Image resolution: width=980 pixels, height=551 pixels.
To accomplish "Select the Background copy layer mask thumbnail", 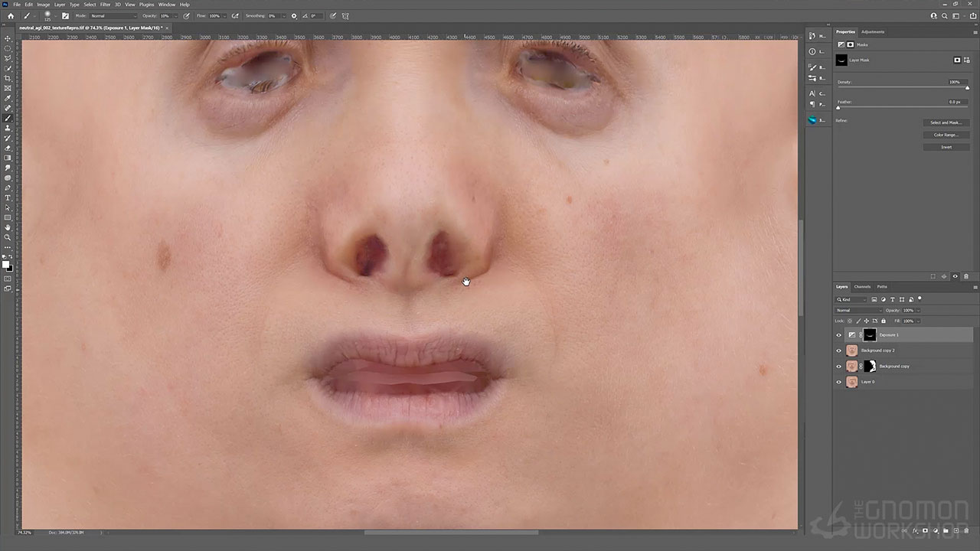I will [870, 367].
